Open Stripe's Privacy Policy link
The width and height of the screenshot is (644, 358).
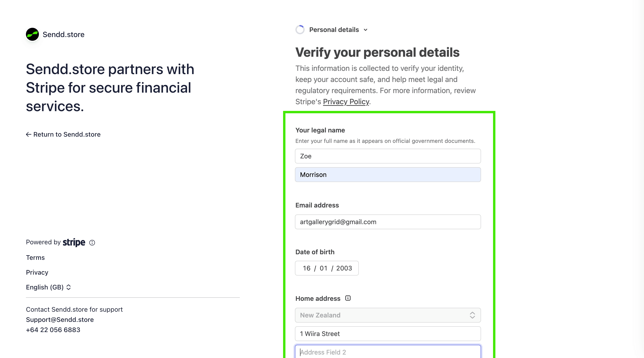click(x=346, y=101)
